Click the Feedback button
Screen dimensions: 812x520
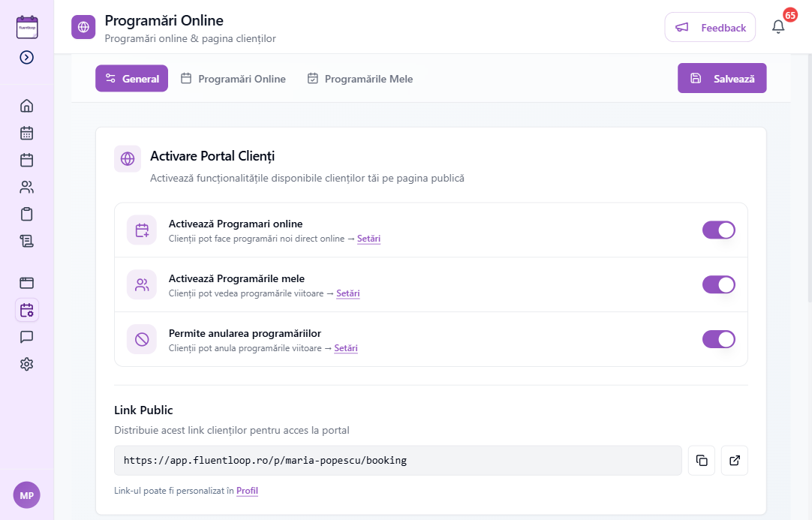tap(710, 27)
